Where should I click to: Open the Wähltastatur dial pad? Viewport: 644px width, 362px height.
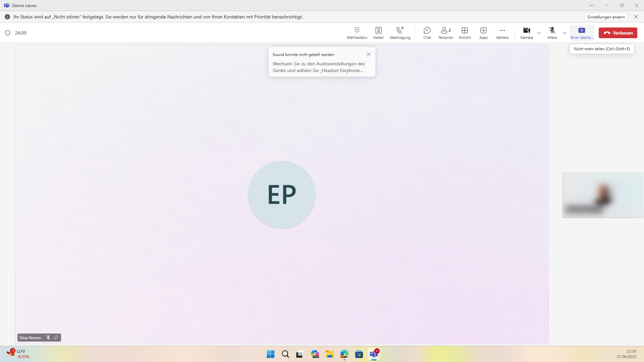point(357,33)
